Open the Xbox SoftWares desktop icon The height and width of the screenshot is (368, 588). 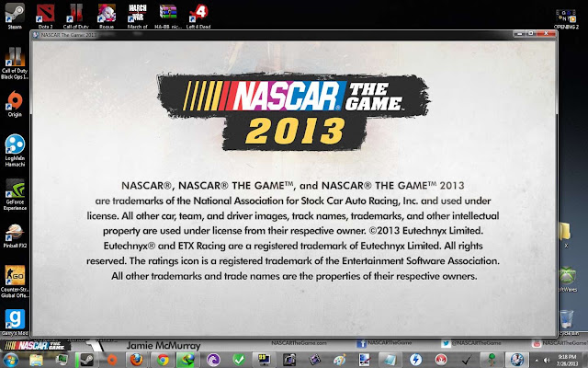pyautogui.click(x=568, y=280)
